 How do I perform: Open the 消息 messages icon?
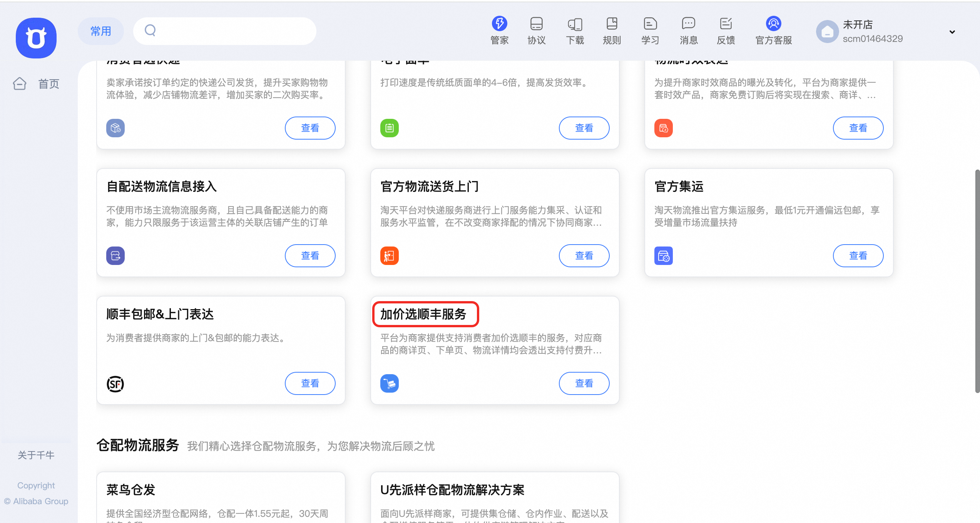click(688, 23)
